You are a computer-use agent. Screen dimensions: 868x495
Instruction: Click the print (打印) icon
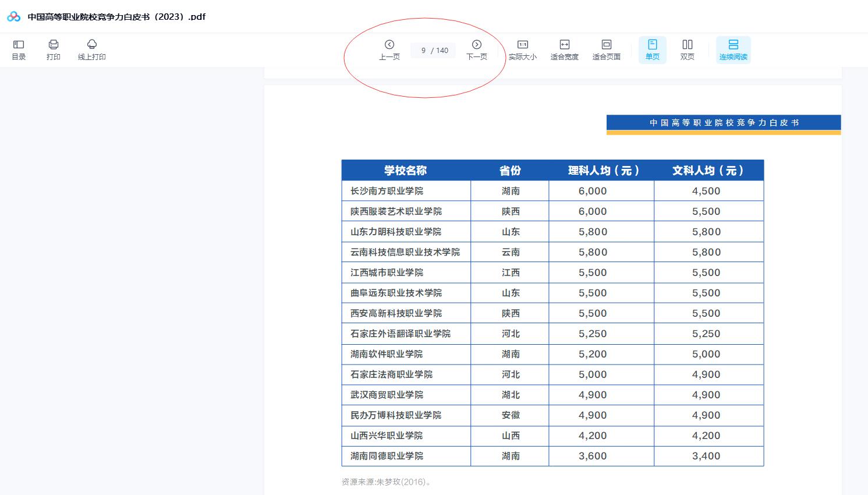pyautogui.click(x=54, y=49)
